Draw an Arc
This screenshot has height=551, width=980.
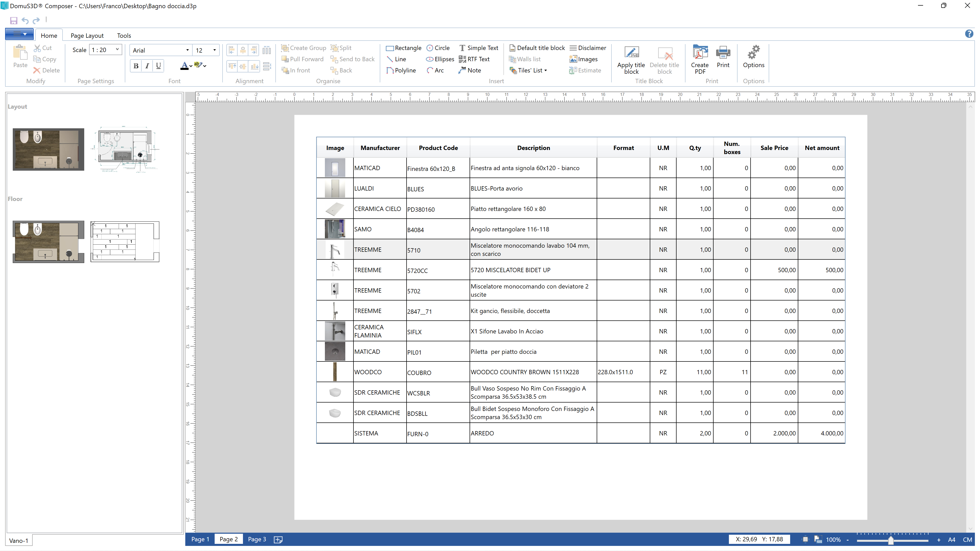tap(435, 70)
